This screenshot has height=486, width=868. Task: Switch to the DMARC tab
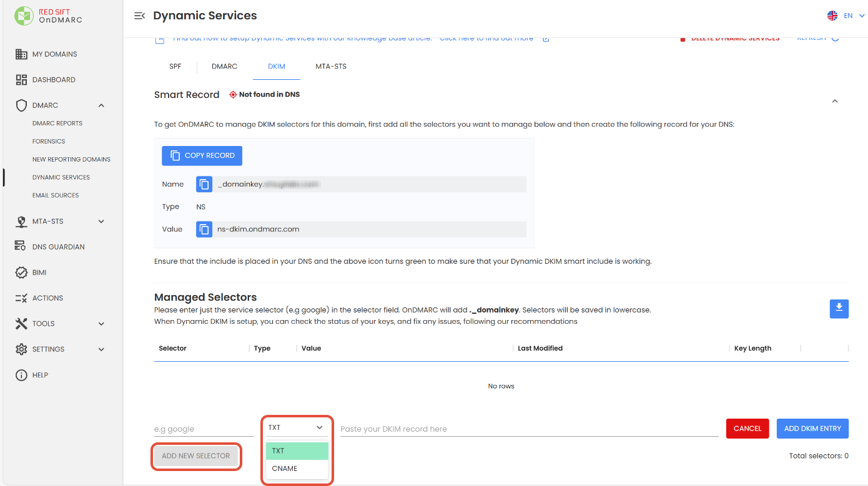click(x=224, y=66)
